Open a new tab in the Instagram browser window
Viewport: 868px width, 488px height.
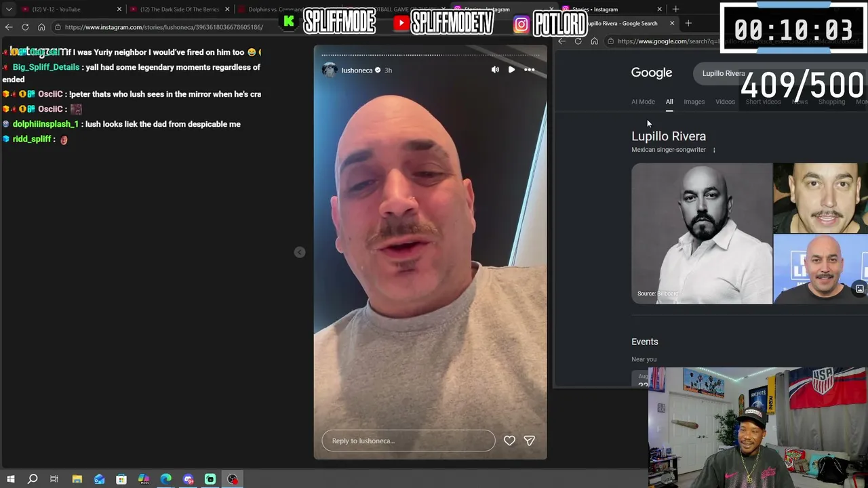(675, 9)
